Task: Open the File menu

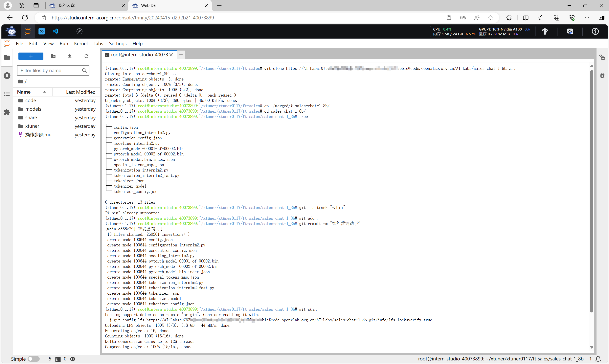Action: 19,43
